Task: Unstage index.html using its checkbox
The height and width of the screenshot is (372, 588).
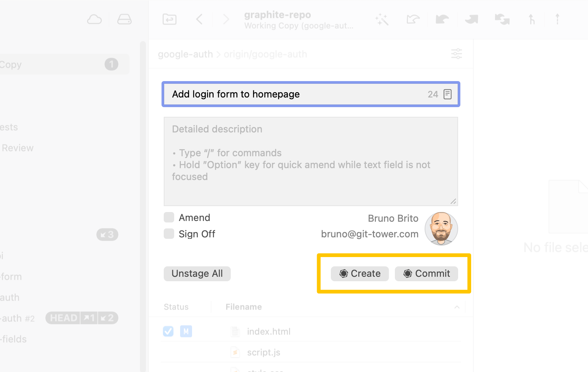Action: [168, 331]
